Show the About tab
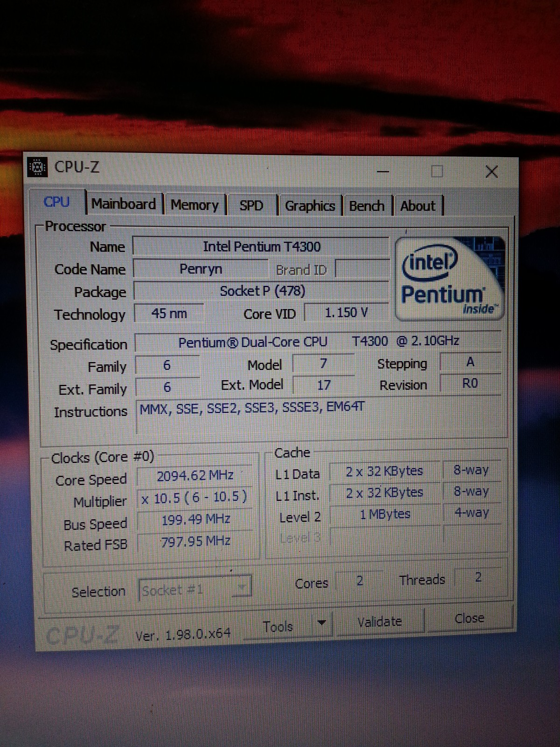Screen dimensions: 560x747 (418, 206)
